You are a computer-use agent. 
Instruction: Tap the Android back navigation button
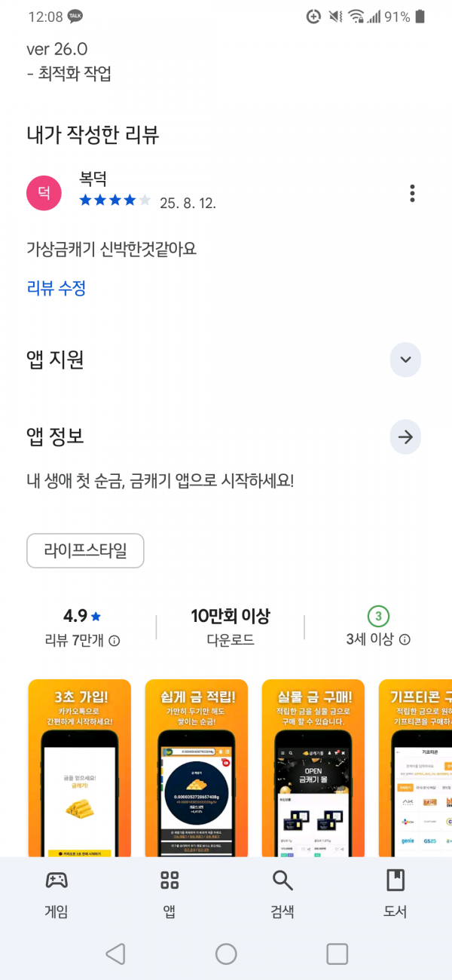(115, 954)
